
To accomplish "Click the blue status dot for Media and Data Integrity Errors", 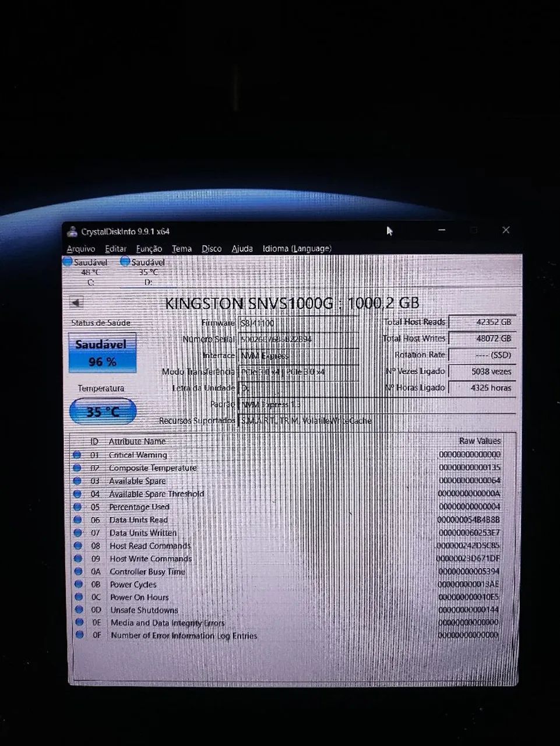I will tap(79, 623).
